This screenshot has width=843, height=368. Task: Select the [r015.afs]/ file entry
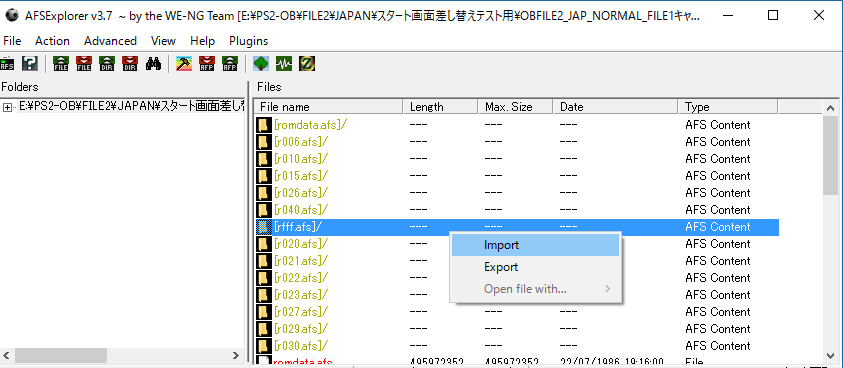click(301, 176)
